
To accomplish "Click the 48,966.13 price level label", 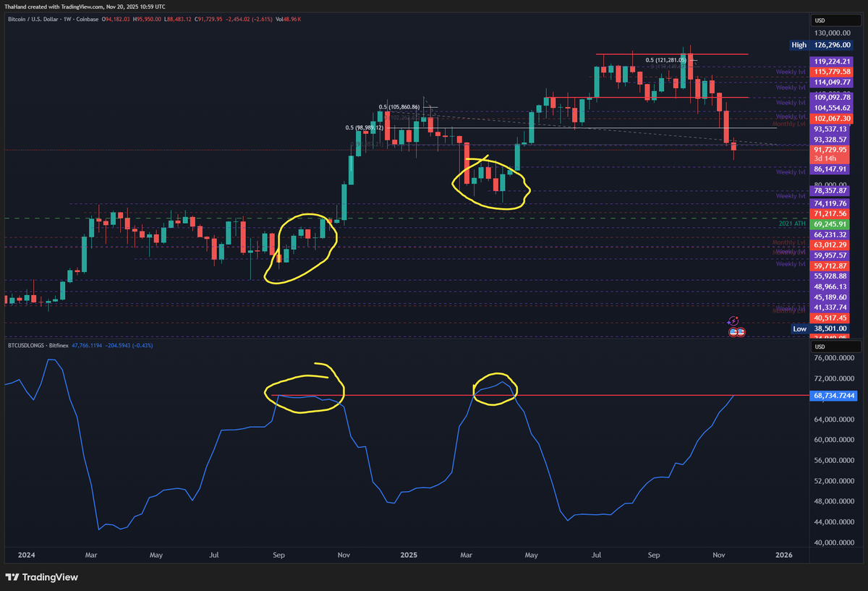I will click(830, 286).
